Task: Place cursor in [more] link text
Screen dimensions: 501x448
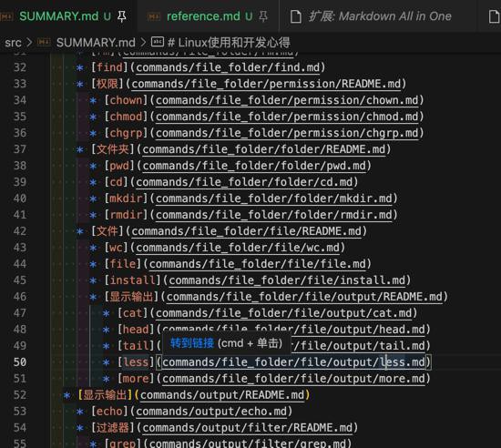Action: (136, 379)
